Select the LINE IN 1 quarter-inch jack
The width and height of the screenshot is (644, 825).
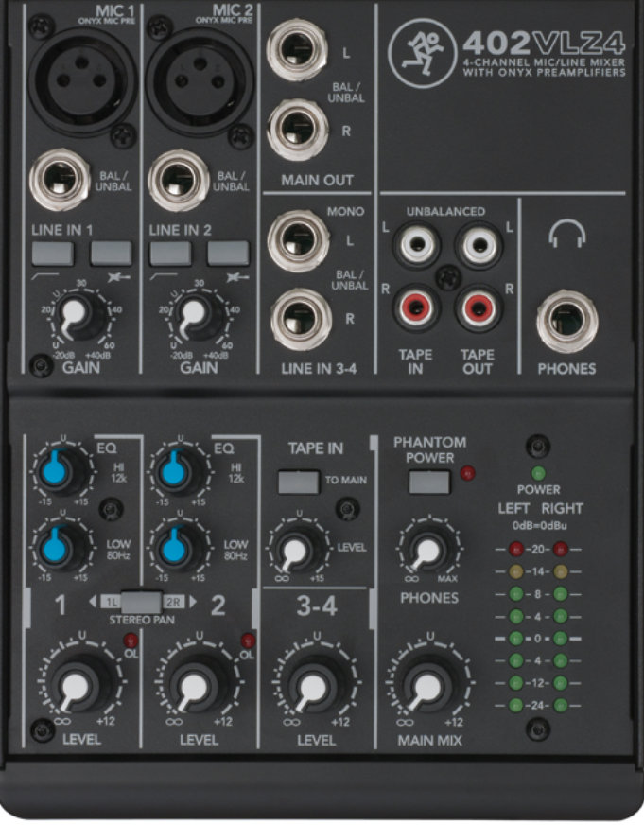tap(60, 180)
